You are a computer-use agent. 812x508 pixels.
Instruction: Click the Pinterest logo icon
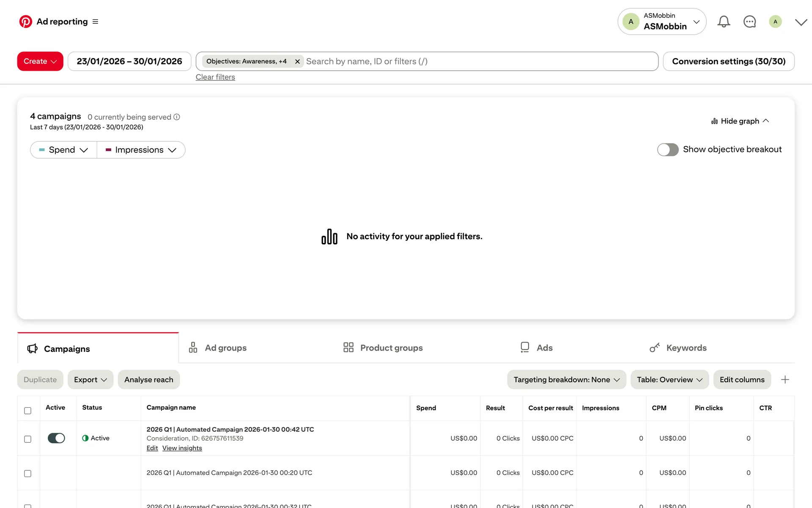coord(25,22)
